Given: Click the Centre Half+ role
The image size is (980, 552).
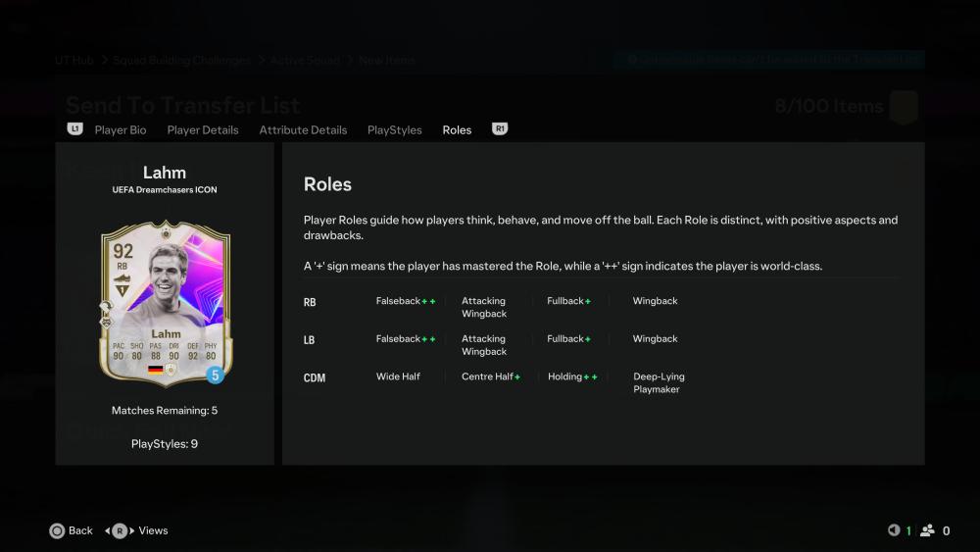Looking at the screenshot, I should (491, 376).
